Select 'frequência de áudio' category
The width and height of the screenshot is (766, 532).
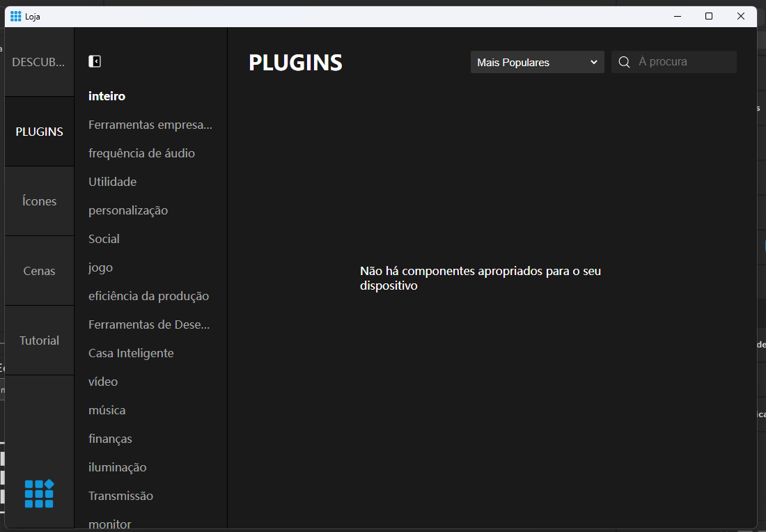click(x=141, y=152)
